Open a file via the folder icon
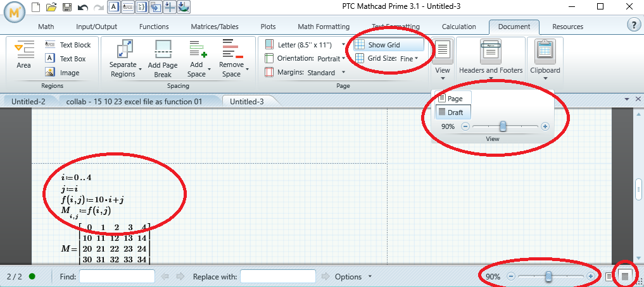Screen dimensions: 644x287 (51, 7)
